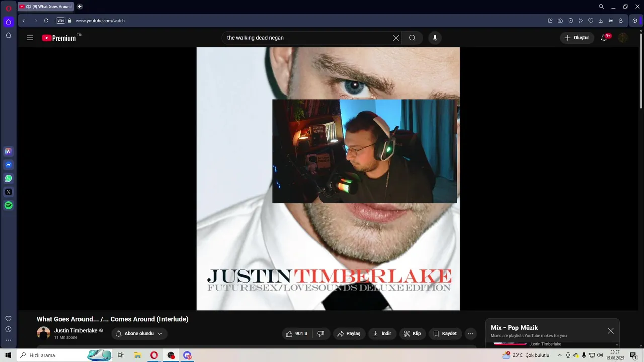Click the video title text What Goes Around

pos(113,319)
